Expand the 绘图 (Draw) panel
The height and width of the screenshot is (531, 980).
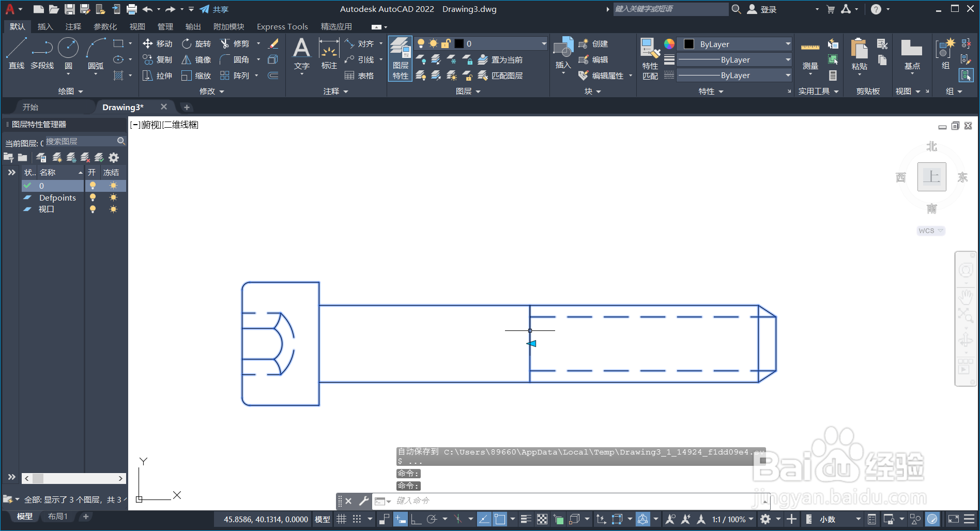tap(70, 92)
